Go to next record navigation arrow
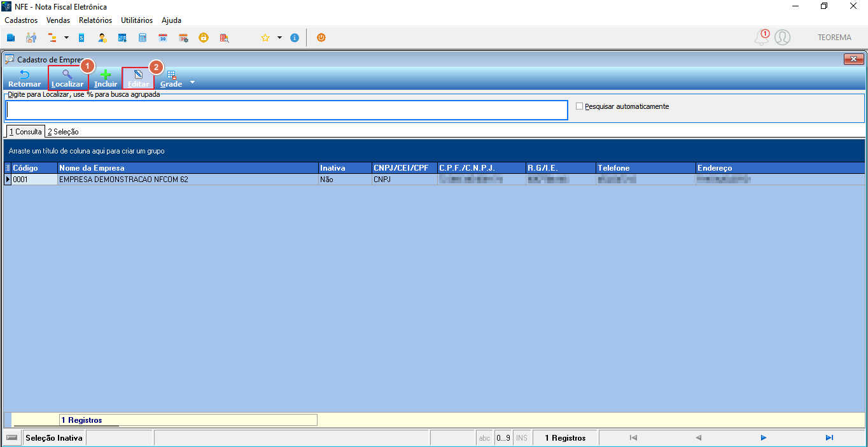868x447 pixels. (x=764, y=438)
